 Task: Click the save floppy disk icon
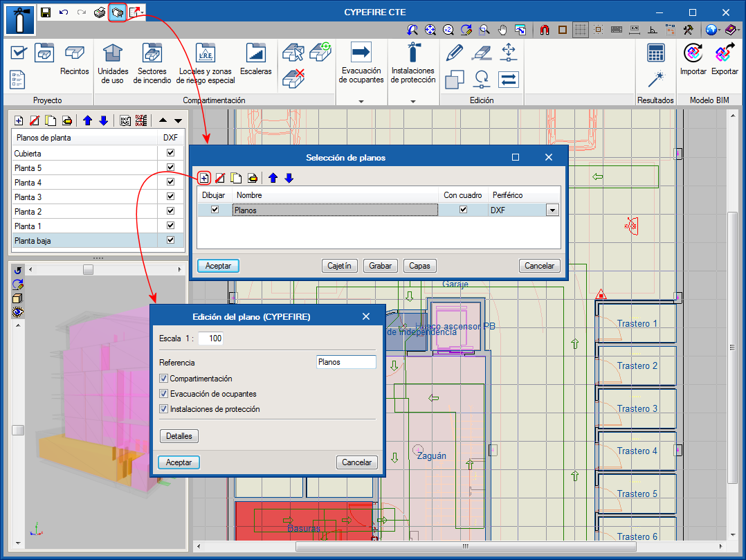[46, 12]
